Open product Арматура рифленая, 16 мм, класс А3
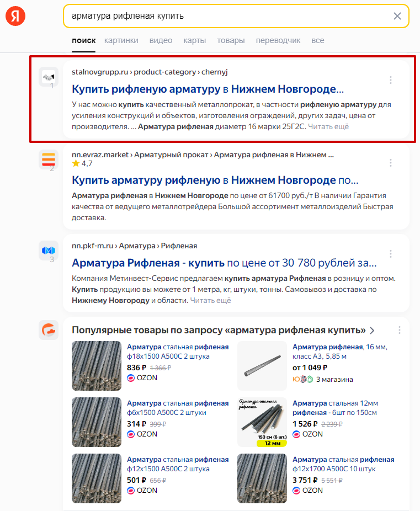The height and width of the screenshot is (511, 420). [x=340, y=352]
